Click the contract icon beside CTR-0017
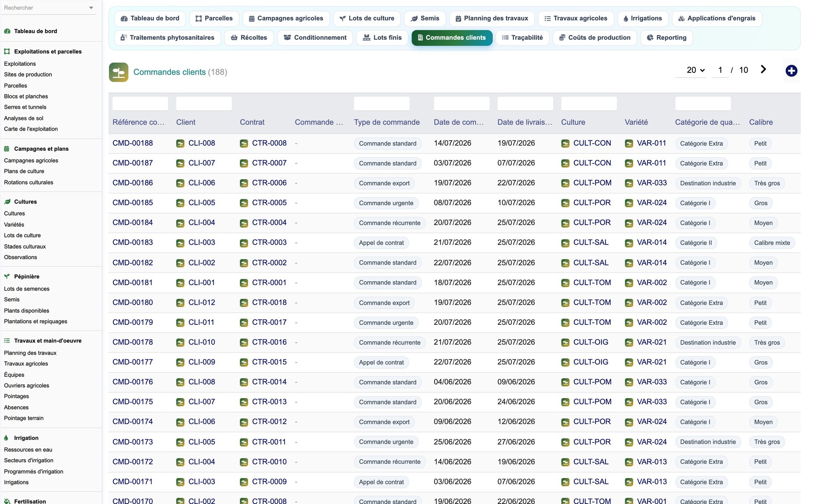Viewport: 815px width, 504px height. (244, 323)
